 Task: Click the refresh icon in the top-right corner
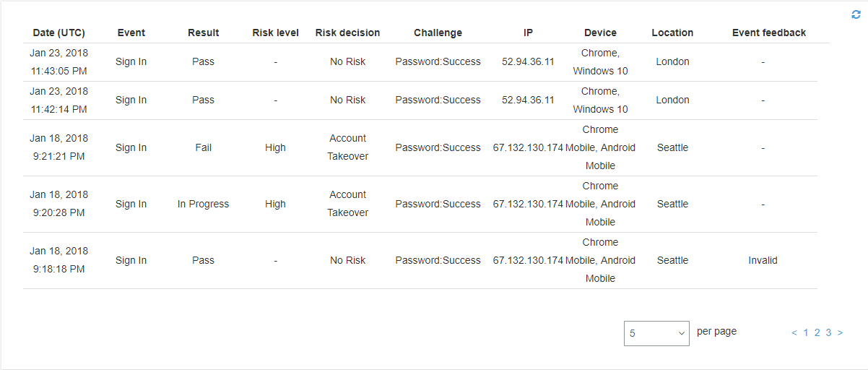click(x=856, y=14)
